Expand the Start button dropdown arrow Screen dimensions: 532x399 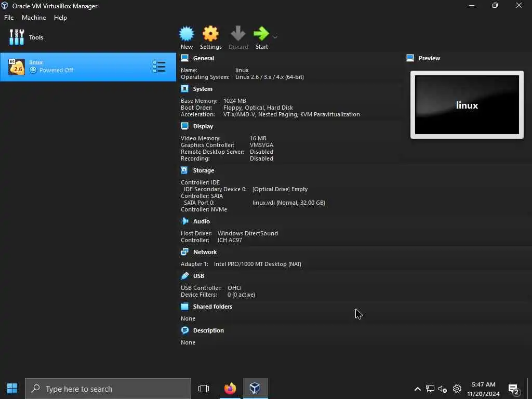tap(275, 37)
